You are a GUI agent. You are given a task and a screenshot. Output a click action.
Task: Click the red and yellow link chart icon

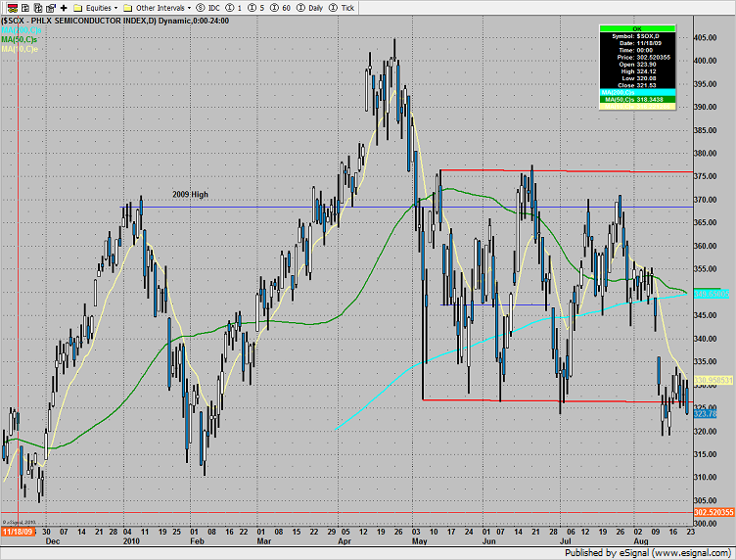click(13, 8)
